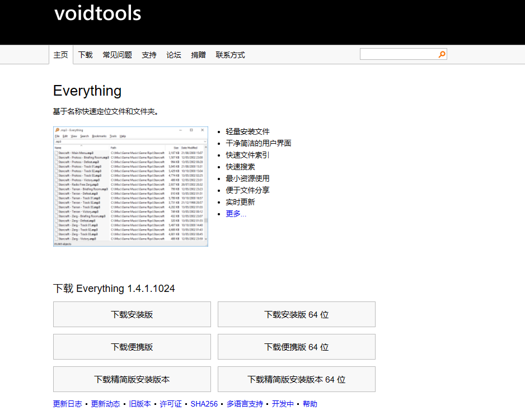525x420 pixels.
Task: Click the 下载便携版 64 位 button
Action: point(296,347)
